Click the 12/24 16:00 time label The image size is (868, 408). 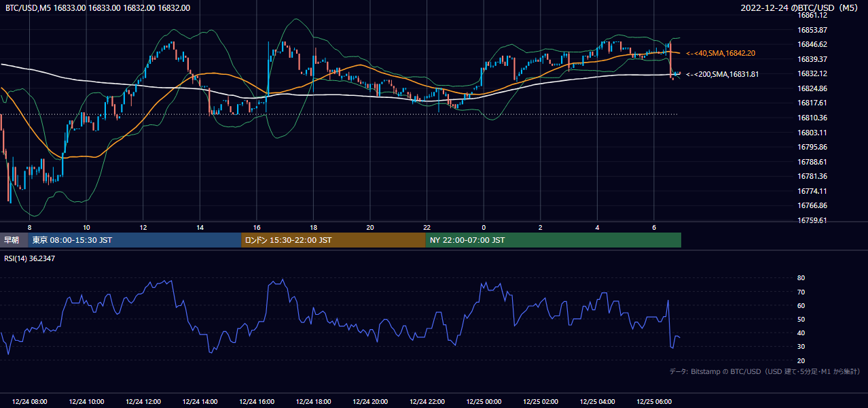[x=257, y=402]
